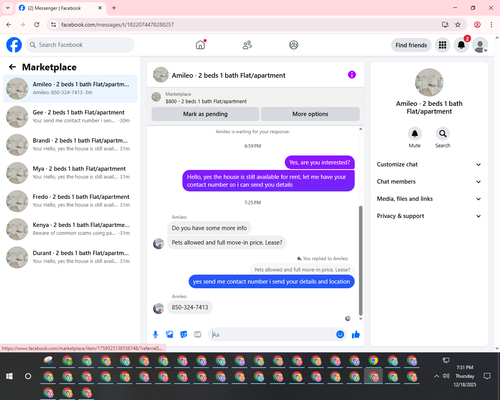The height and width of the screenshot is (400, 500).
Task: Open the Friends icon in top navigation
Action: click(x=247, y=45)
